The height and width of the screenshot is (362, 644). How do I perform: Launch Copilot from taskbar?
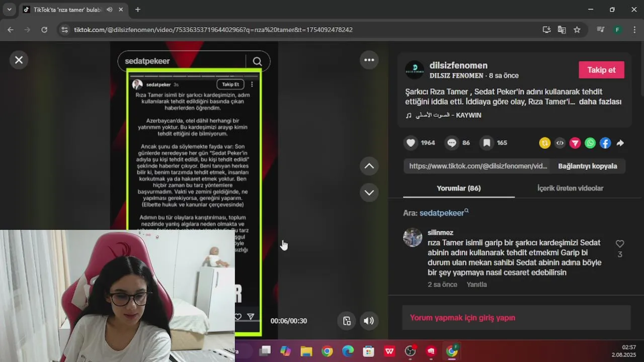coord(286,351)
